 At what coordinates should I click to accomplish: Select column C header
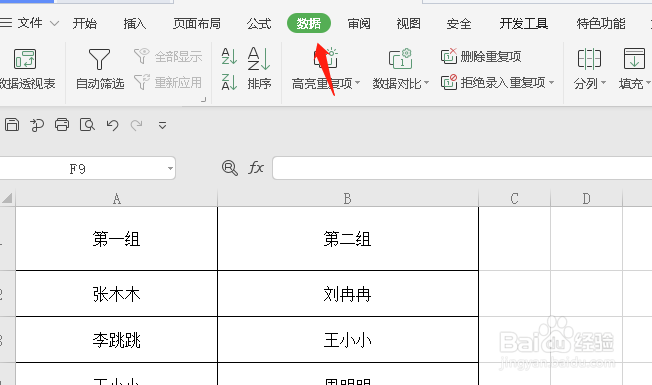tap(514, 198)
